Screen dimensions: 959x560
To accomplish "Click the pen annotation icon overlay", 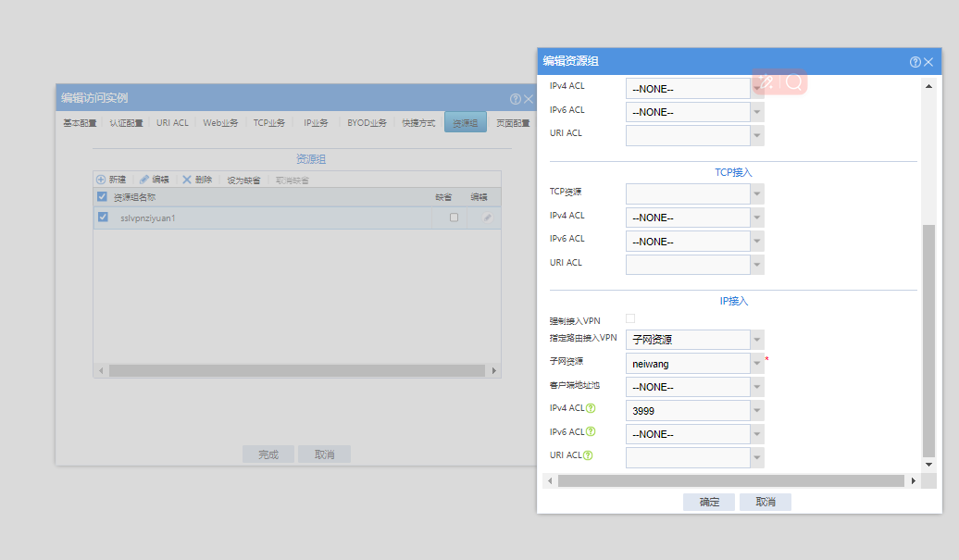I will click(x=766, y=81).
